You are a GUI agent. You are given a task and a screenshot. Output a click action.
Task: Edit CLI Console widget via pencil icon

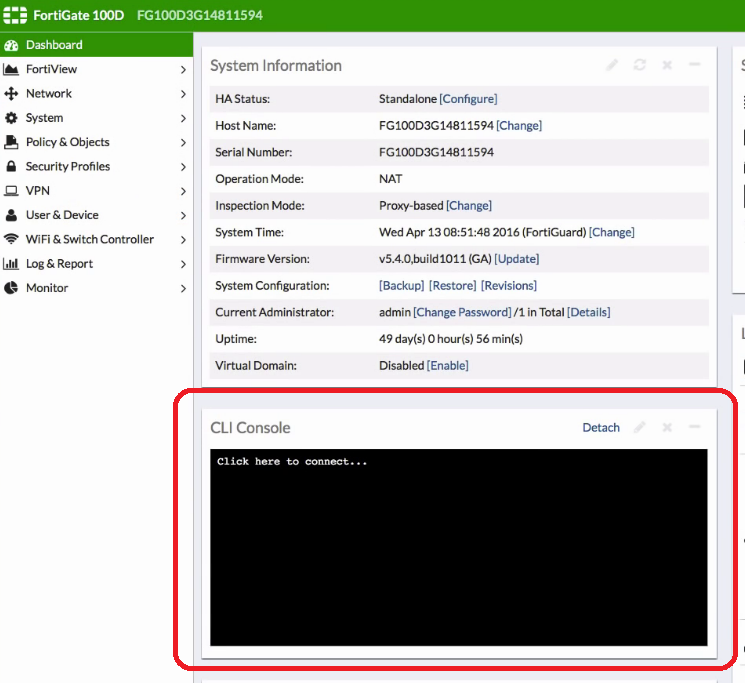[x=640, y=427]
